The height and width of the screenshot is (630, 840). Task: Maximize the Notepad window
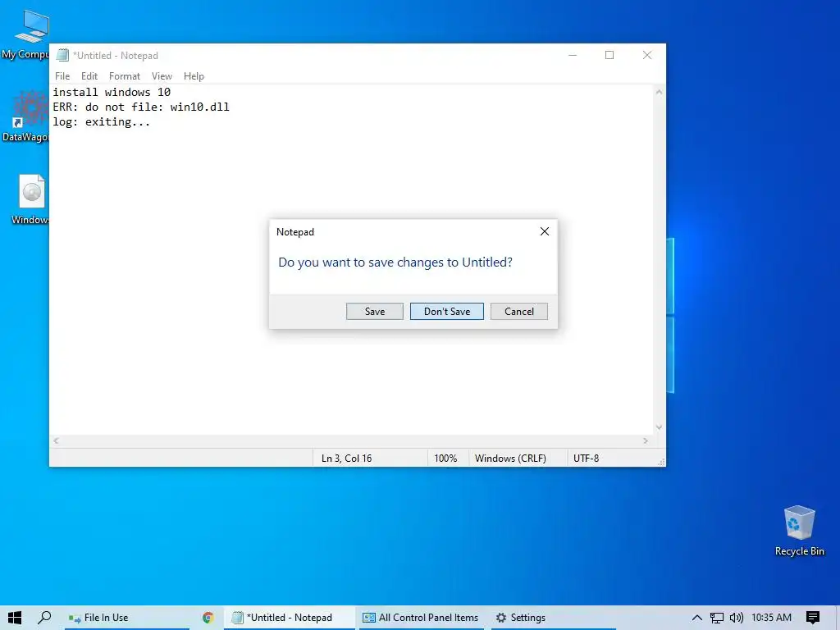click(x=609, y=55)
